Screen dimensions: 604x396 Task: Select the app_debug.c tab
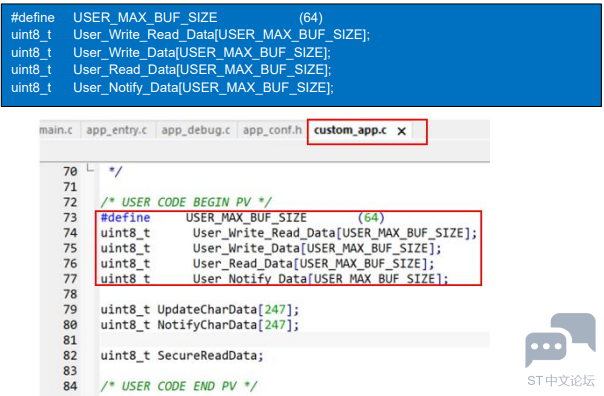pos(196,130)
